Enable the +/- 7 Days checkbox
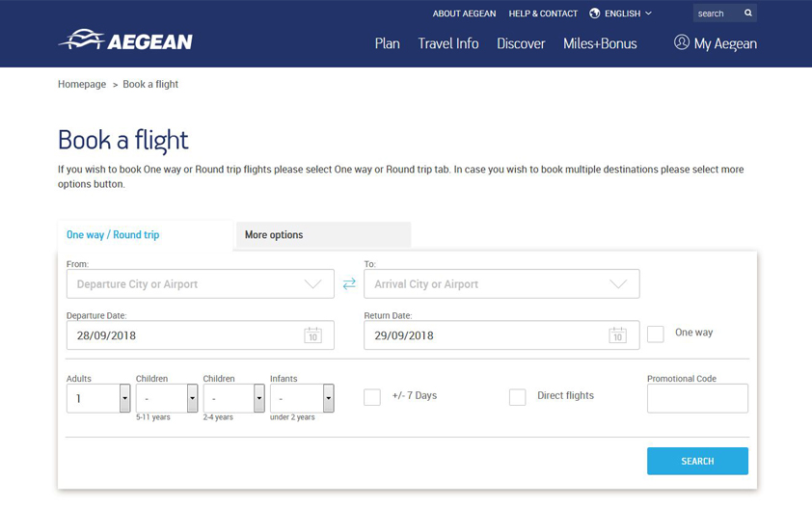Image resolution: width=812 pixels, height=507 pixels. pyautogui.click(x=372, y=397)
